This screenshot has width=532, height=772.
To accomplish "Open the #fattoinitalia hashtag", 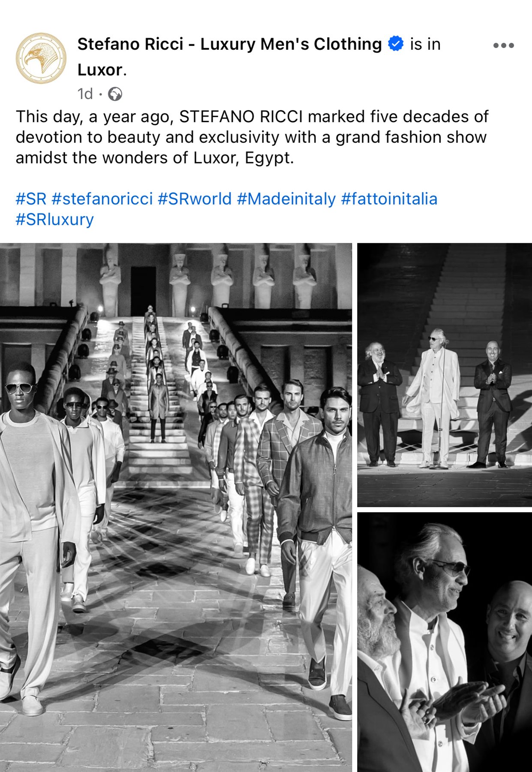I will [389, 199].
